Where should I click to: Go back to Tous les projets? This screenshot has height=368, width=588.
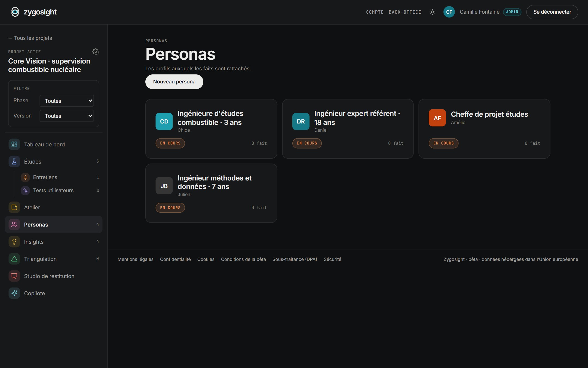coord(30,38)
